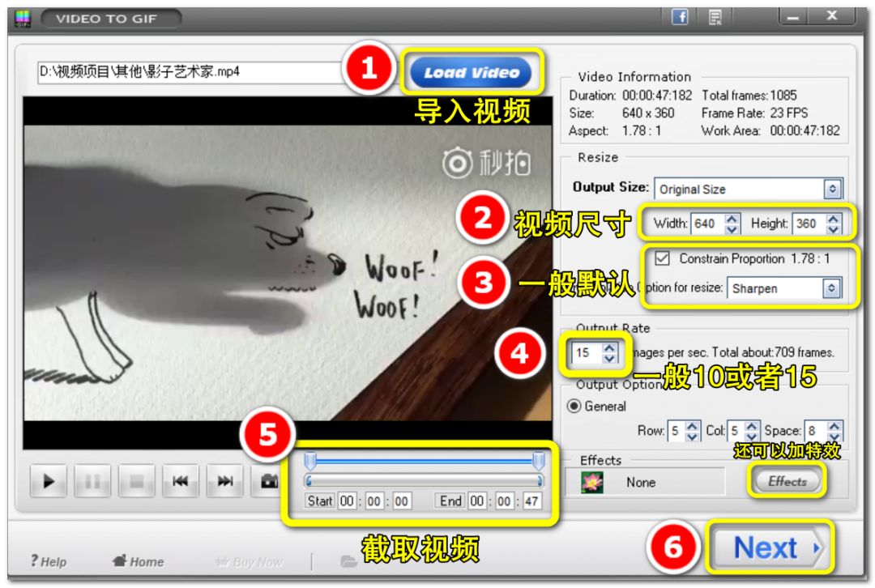
Task: Decrease the Width stepper
Action: click(732, 229)
